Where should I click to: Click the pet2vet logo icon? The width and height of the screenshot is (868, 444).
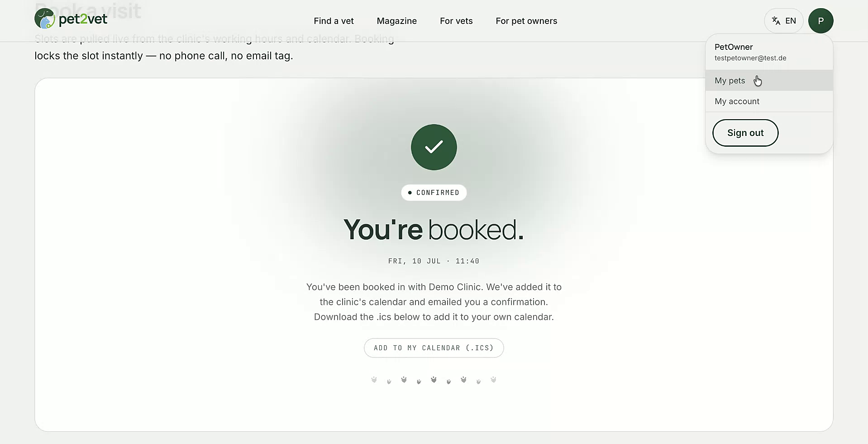(45, 19)
